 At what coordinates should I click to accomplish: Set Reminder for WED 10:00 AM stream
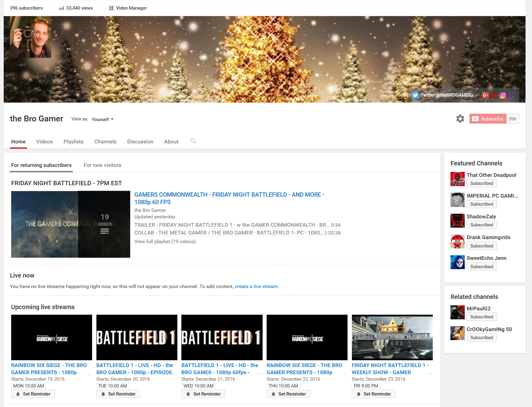(203, 394)
